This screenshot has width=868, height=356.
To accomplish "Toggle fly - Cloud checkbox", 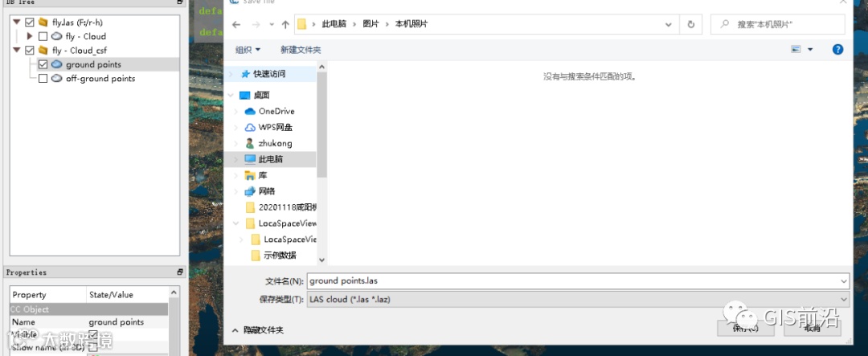I will (43, 36).
